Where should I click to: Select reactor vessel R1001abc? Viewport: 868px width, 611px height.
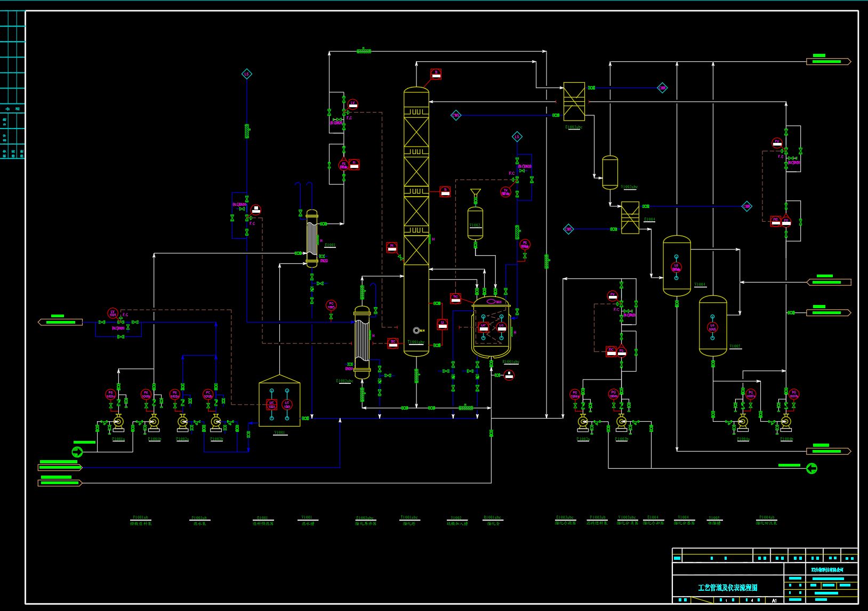tap(491, 327)
